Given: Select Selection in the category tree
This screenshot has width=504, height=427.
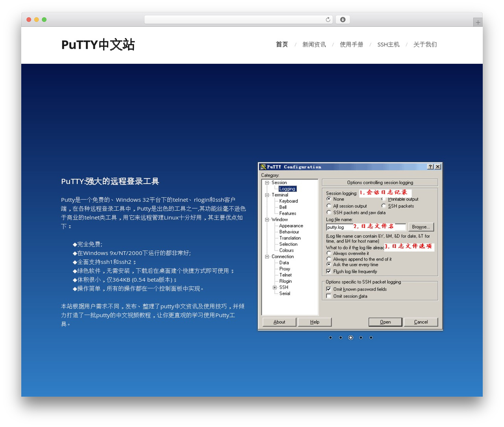Looking at the screenshot, I should coord(288,244).
